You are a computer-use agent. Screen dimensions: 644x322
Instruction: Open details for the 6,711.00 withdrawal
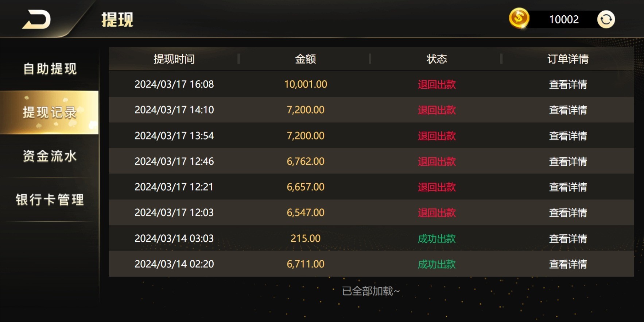pos(568,264)
